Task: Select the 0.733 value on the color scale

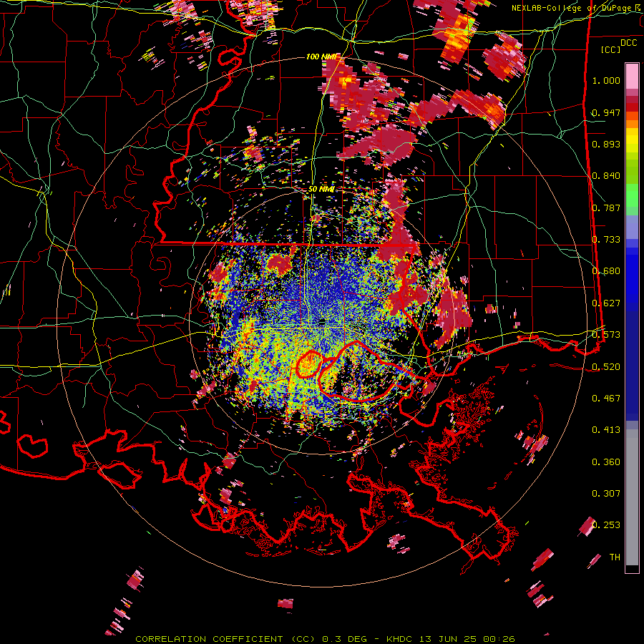Action: click(606, 240)
